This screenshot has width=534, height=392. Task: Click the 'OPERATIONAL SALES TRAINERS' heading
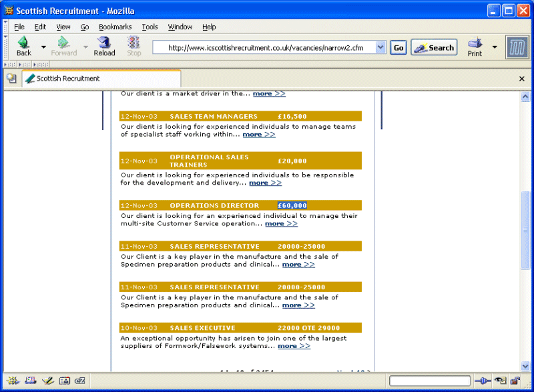coord(209,161)
